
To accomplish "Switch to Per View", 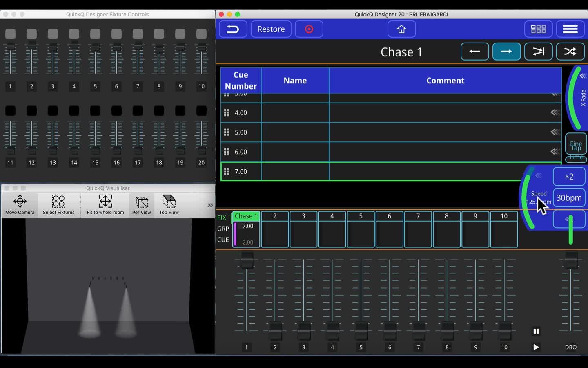I will [141, 204].
